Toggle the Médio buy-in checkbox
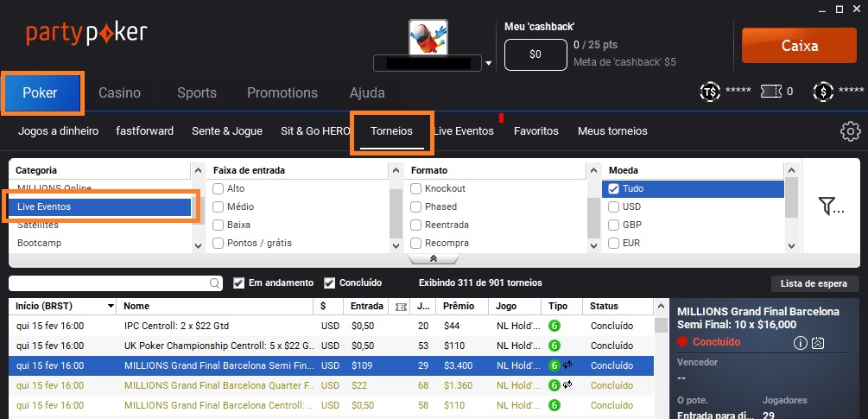868x419 pixels. coord(219,207)
